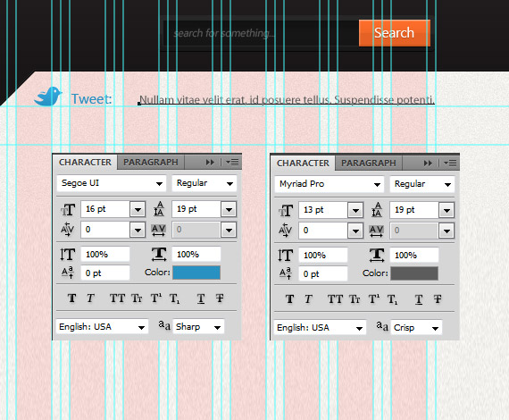This screenshot has height=420, width=509.
Task: Toggle Subscript in Segoe UI panel
Action: click(175, 298)
